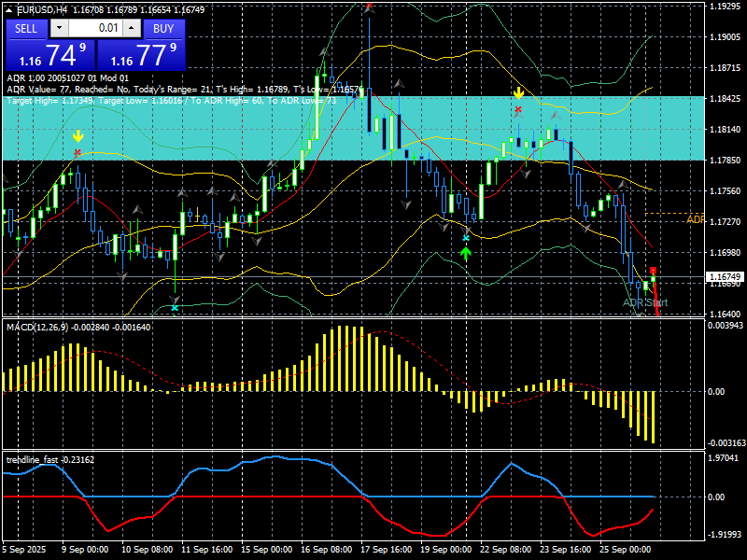Screen dimensions: 747x560
Task: Click the yellow down arrow above the 9 Sep peak
Action: click(78, 136)
